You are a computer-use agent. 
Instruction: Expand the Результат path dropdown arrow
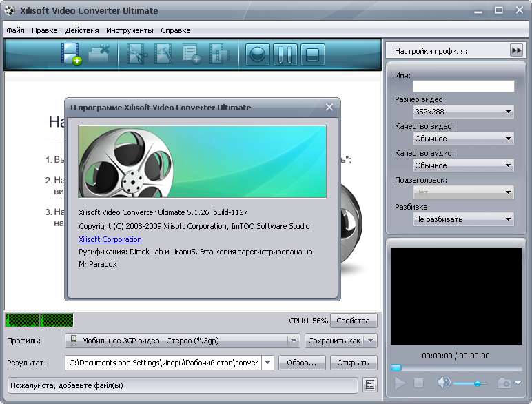[267, 363]
